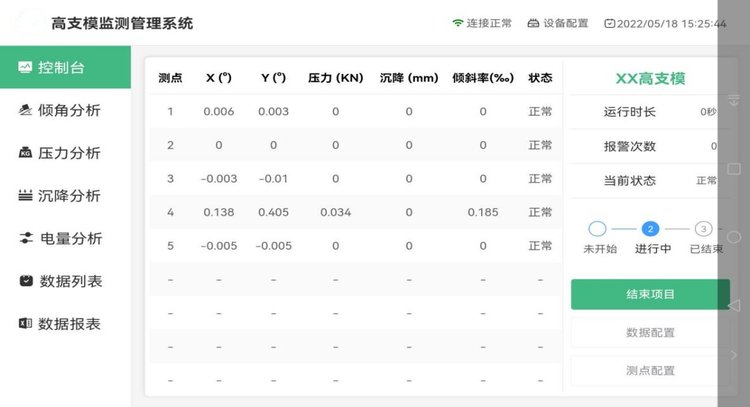Click the 数据报表 Excel report icon
This screenshot has height=407, width=750.
25,324
